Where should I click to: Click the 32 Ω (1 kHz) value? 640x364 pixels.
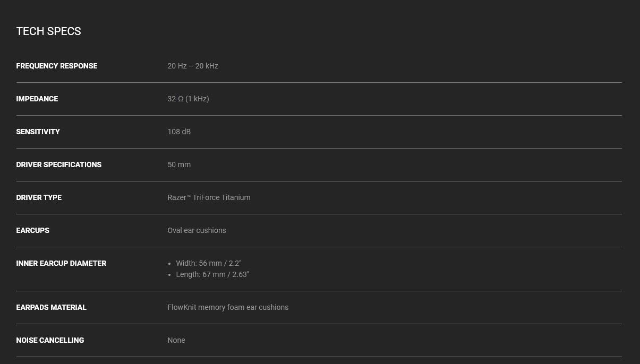pyautogui.click(x=188, y=99)
